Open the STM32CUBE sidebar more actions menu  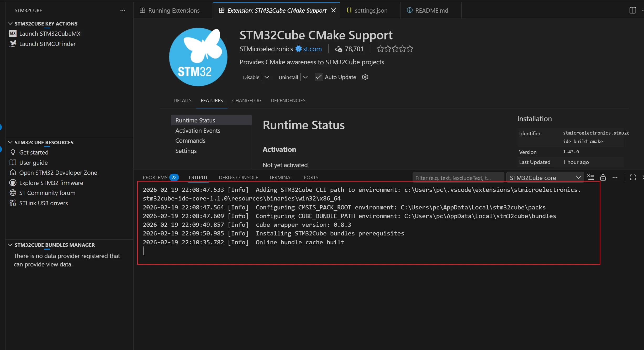tap(123, 10)
